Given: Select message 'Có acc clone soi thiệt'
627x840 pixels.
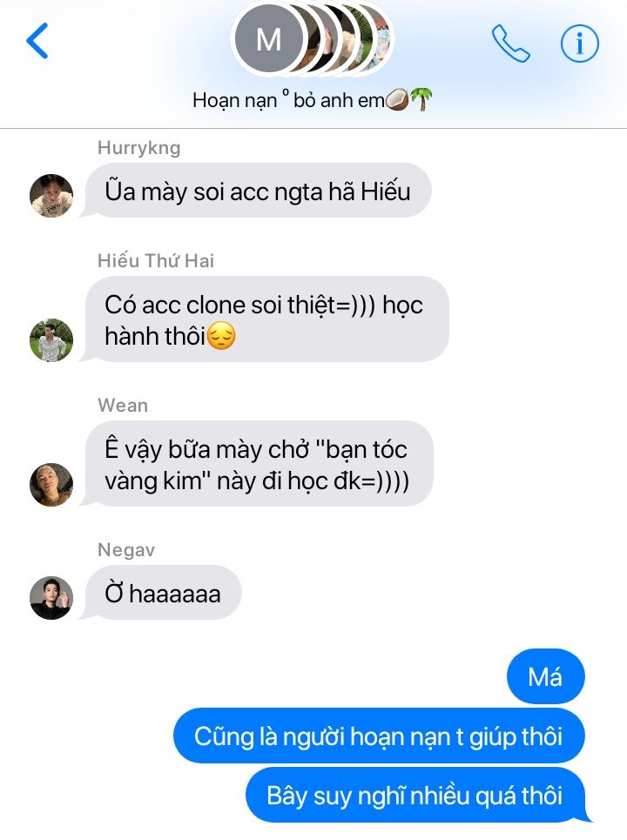Looking at the screenshot, I should pos(266,319).
